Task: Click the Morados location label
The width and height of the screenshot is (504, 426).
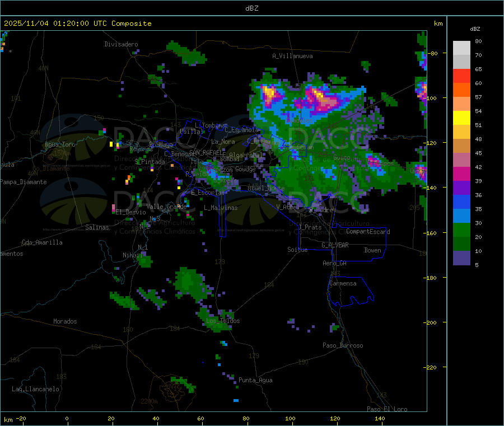Action: tap(65, 321)
